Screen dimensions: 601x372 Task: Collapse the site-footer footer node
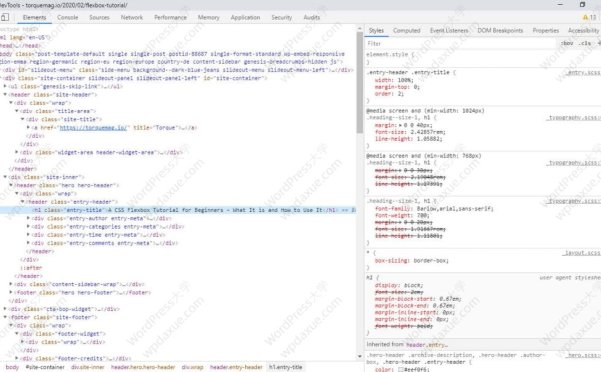[x=5, y=317]
